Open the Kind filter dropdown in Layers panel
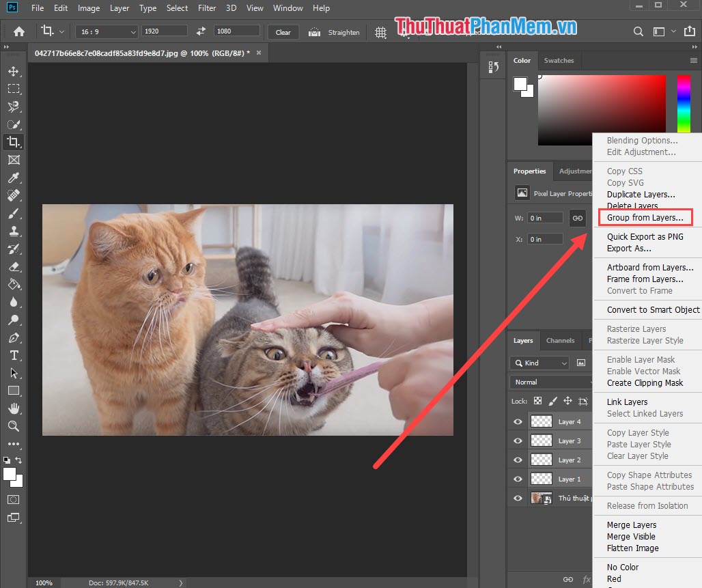702x588 pixels. 539,363
